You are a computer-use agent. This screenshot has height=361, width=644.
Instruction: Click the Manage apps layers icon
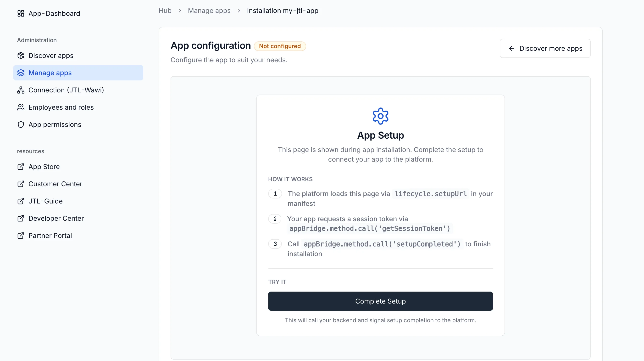click(x=21, y=73)
